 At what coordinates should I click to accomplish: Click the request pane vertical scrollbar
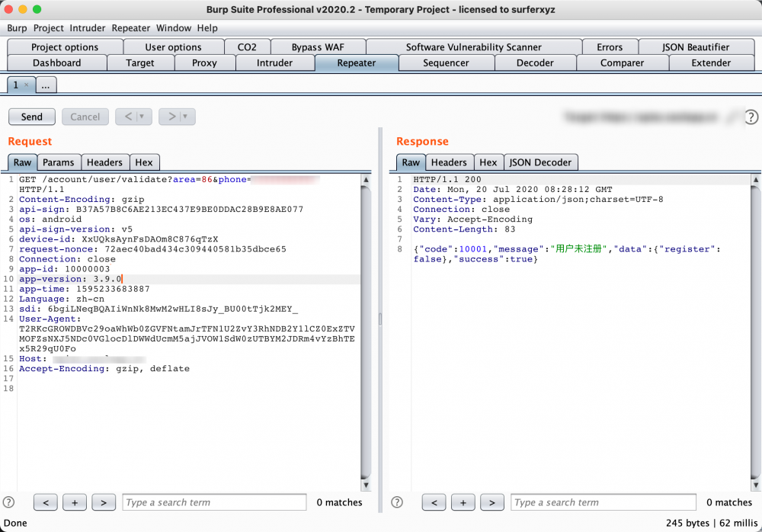(366, 328)
